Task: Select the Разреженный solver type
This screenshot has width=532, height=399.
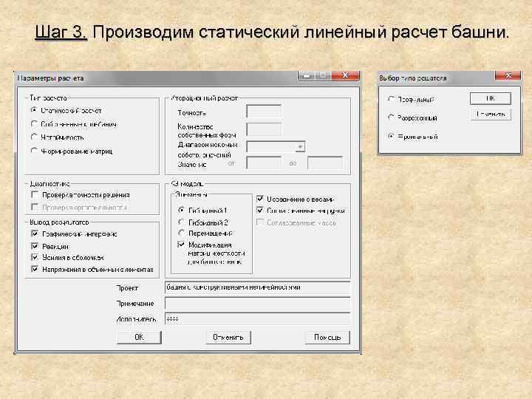Action: pyautogui.click(x=391, y=117)
